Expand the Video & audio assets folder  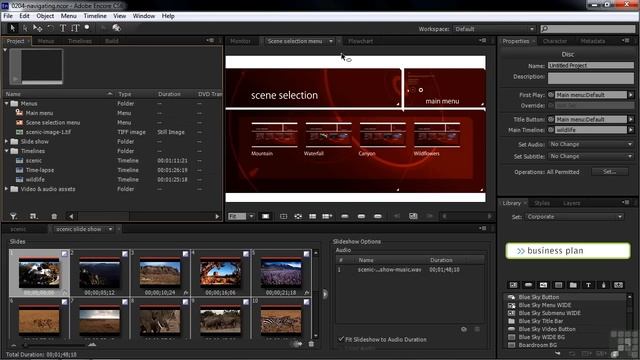[7, 189]
